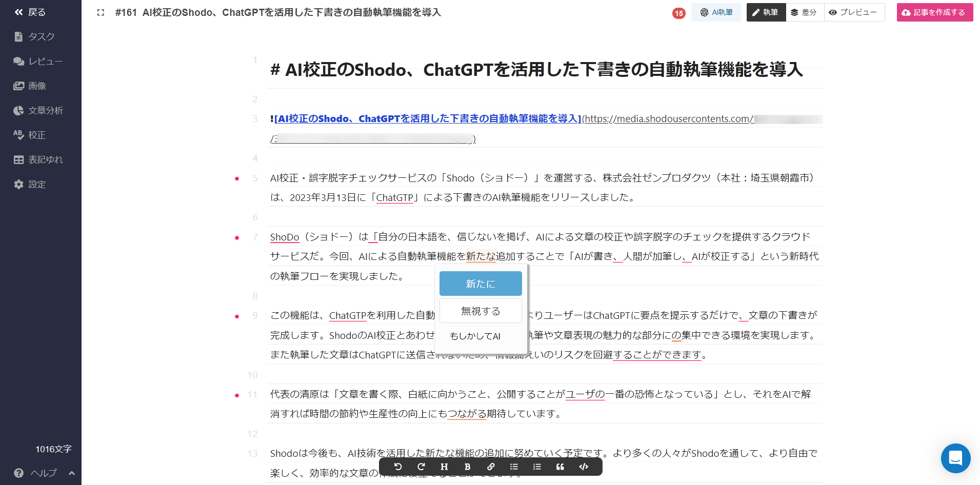This screenshot has width=980, height=485.
Task: Enter fullscreen mode via the expand icon
Action: tap(101, 13)
